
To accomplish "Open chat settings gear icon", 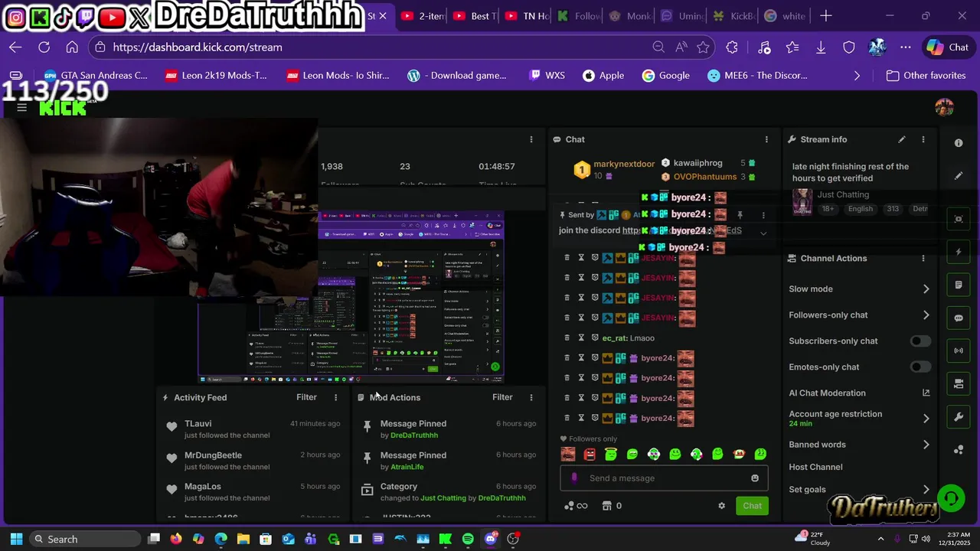I will point(721,506).
